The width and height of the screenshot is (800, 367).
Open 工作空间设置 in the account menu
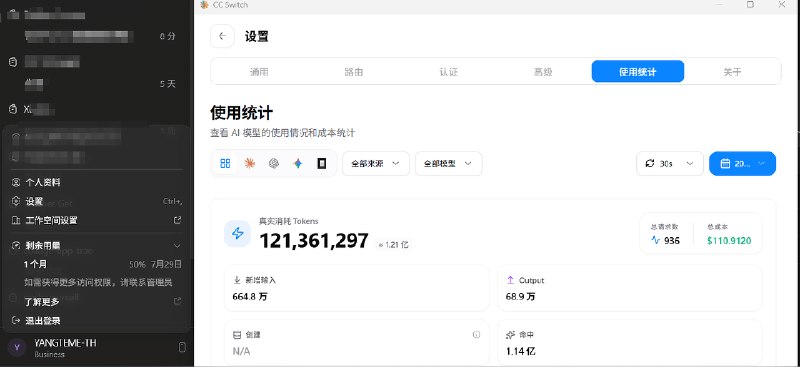click(96, 220)
